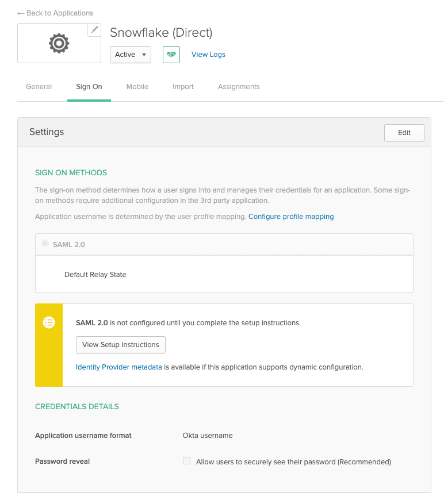
Task: Click the Edit button in Settings
Action: pyautogui.click(x=404, y=132)
